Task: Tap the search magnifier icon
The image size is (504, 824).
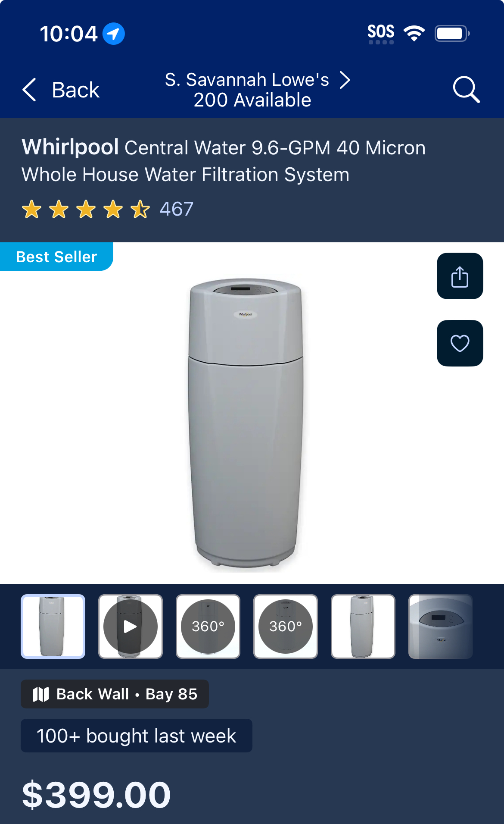Action: pyautogui.click(x=466, y=89)
